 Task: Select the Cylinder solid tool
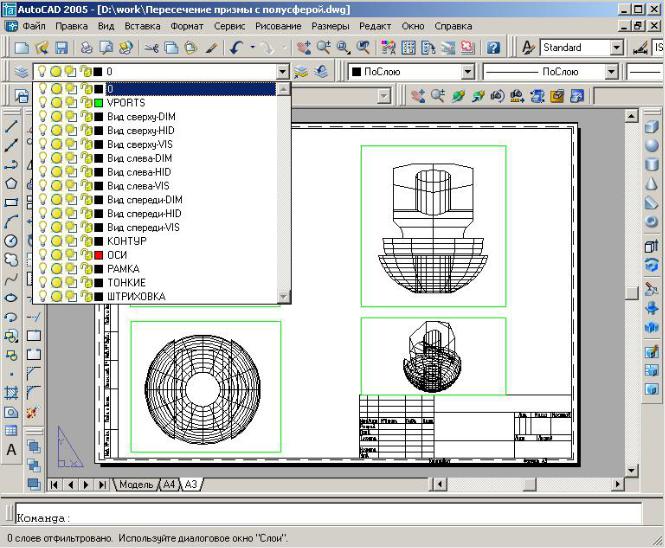(x=651, y=164)
